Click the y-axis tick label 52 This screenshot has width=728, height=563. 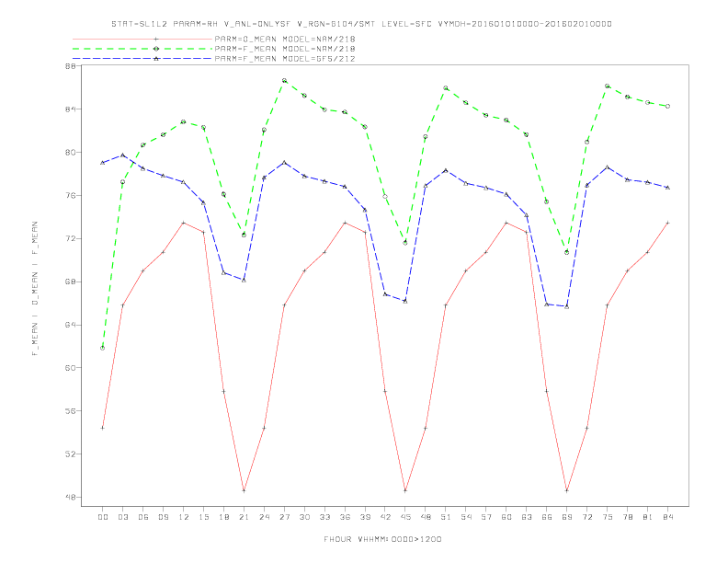71,454
